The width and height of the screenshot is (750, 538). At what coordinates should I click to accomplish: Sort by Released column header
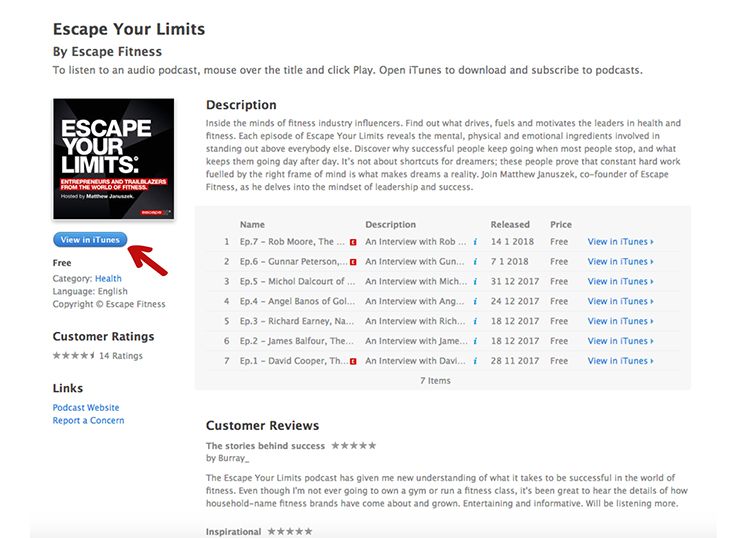click(x=509, y=225)
